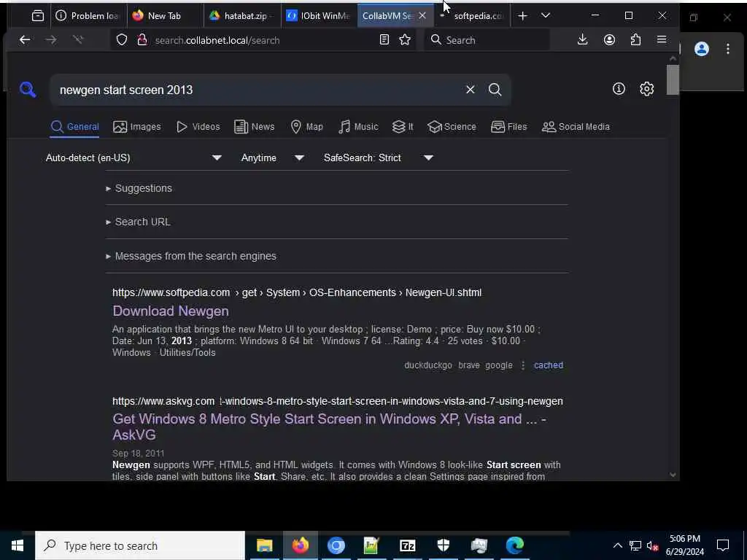Open the SafeSearch Strict dropdown
747x560 pixels.
click(379, 157)
